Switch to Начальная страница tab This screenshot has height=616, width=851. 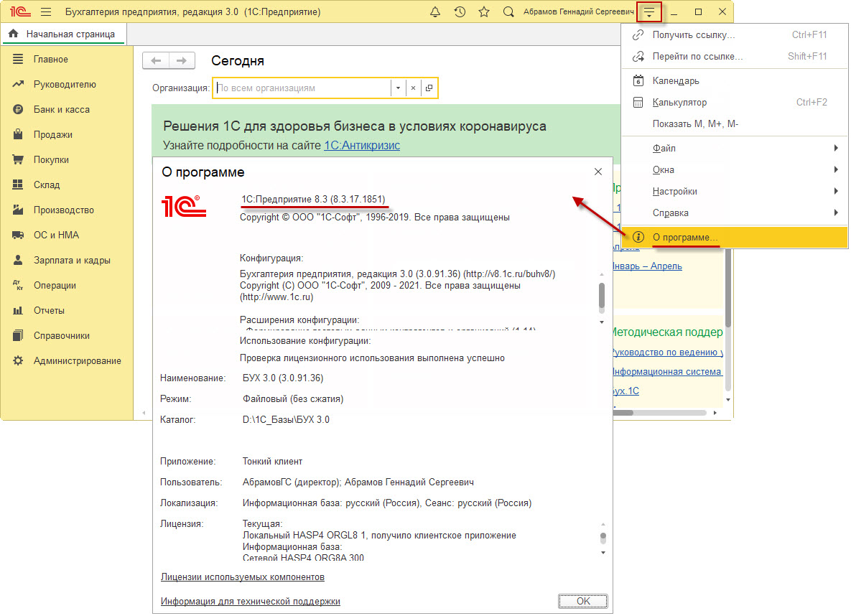[x=63, y=34]
